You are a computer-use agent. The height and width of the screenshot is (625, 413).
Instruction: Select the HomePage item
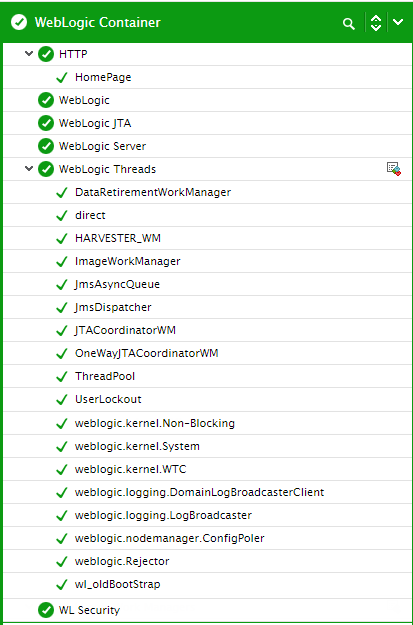(103, 77)
